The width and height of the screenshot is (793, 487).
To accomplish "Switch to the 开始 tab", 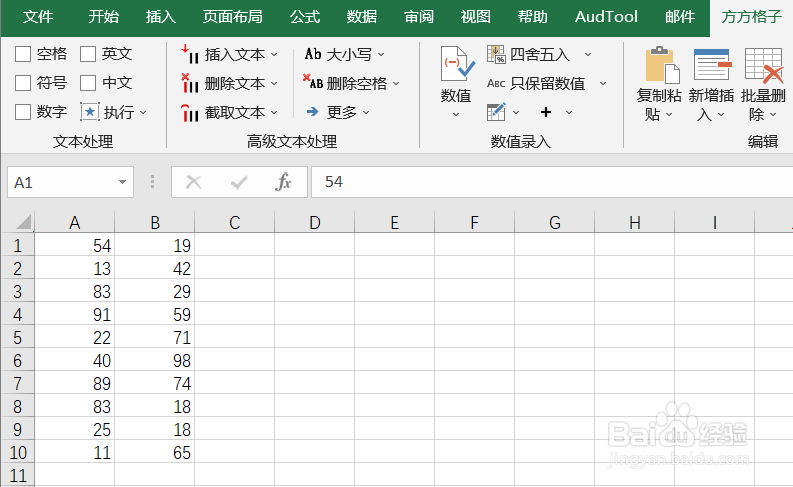I will pyautogui.click(x=104, y=17).
